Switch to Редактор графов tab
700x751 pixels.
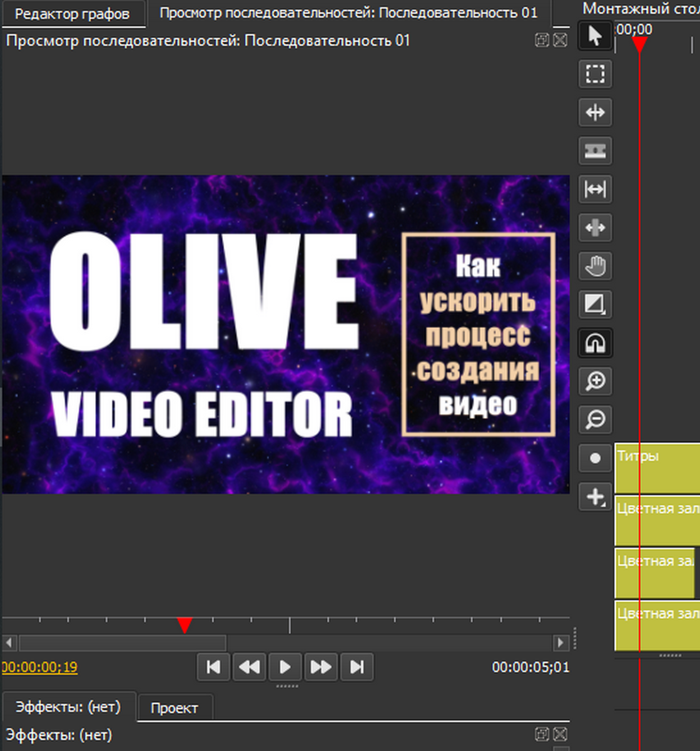pos(73,13)
